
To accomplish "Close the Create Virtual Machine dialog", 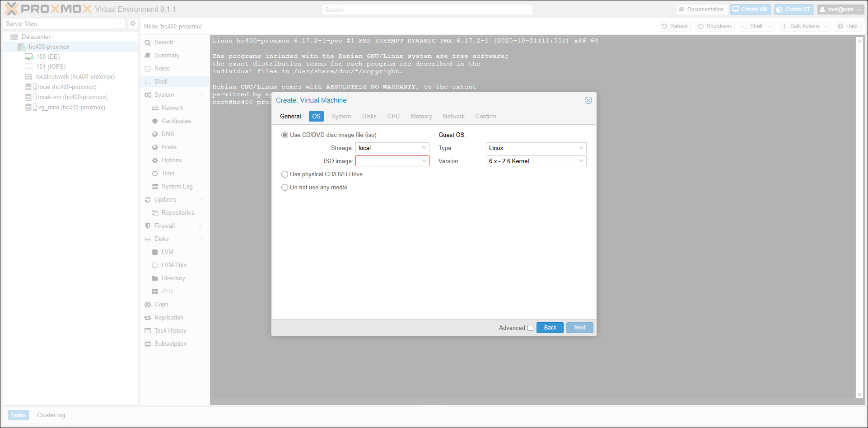I will tap(588, 100).
